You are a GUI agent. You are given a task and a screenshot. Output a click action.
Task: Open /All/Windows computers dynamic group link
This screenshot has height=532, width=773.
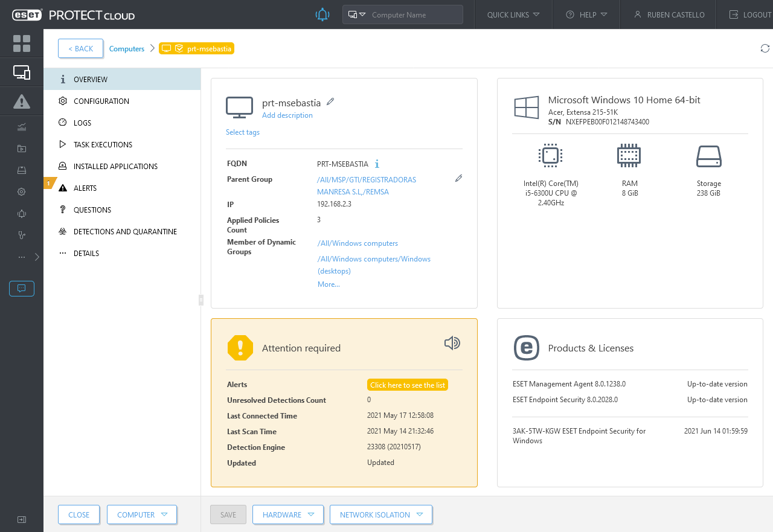[358, 243]
